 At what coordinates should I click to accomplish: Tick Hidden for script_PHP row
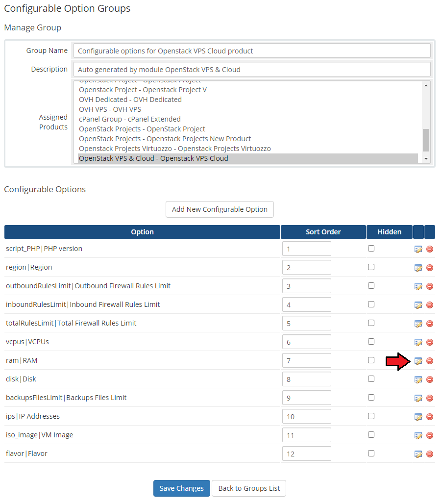click(x=371, y=249)
